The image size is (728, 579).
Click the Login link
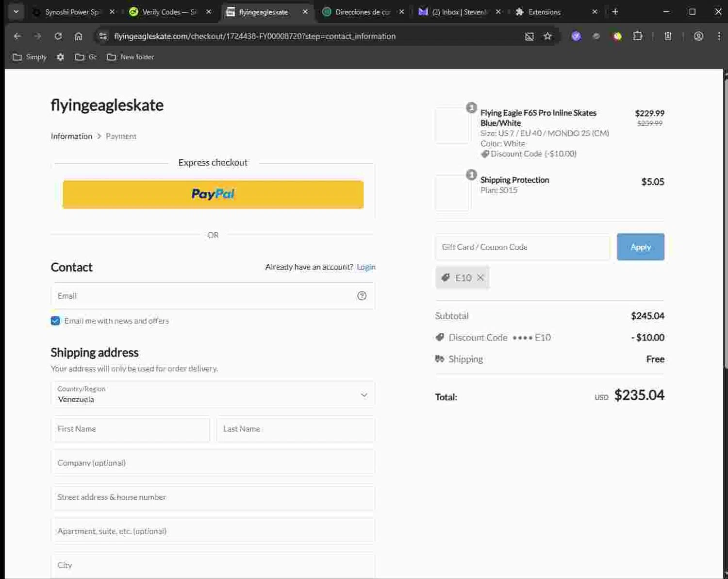click(366, 267)
